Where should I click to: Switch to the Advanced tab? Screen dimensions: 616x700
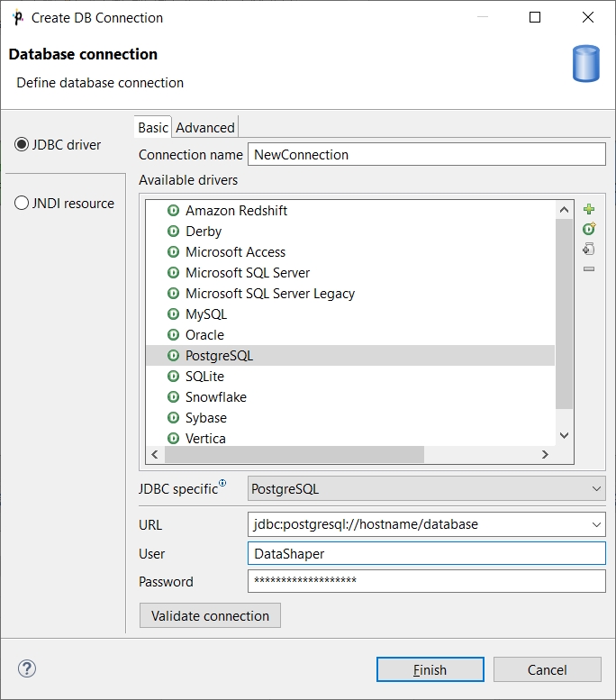coord(205,128)
